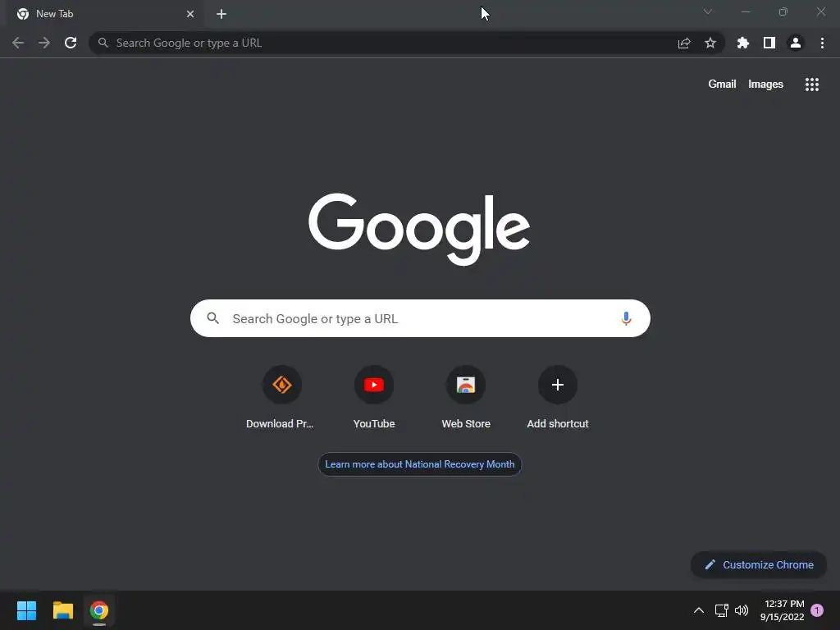This screenshot has width=840, height=630.
Task: Open the Google apps grid launcher
Action: [x=812, y=84]
